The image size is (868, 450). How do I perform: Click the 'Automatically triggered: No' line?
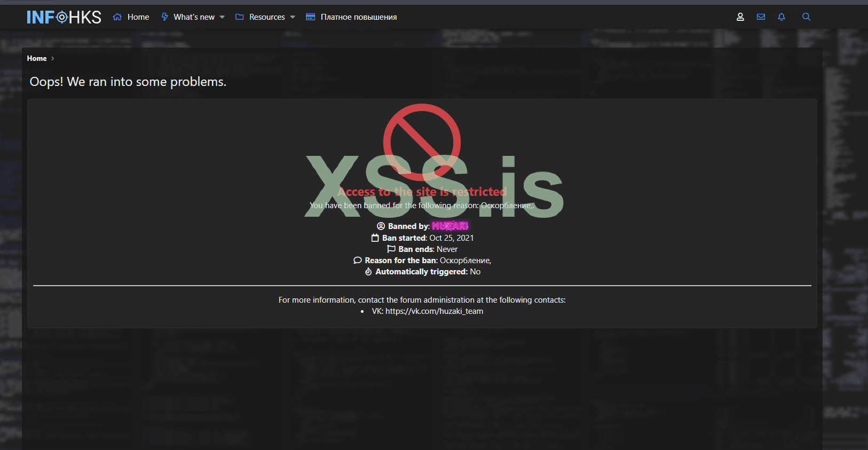422,272
